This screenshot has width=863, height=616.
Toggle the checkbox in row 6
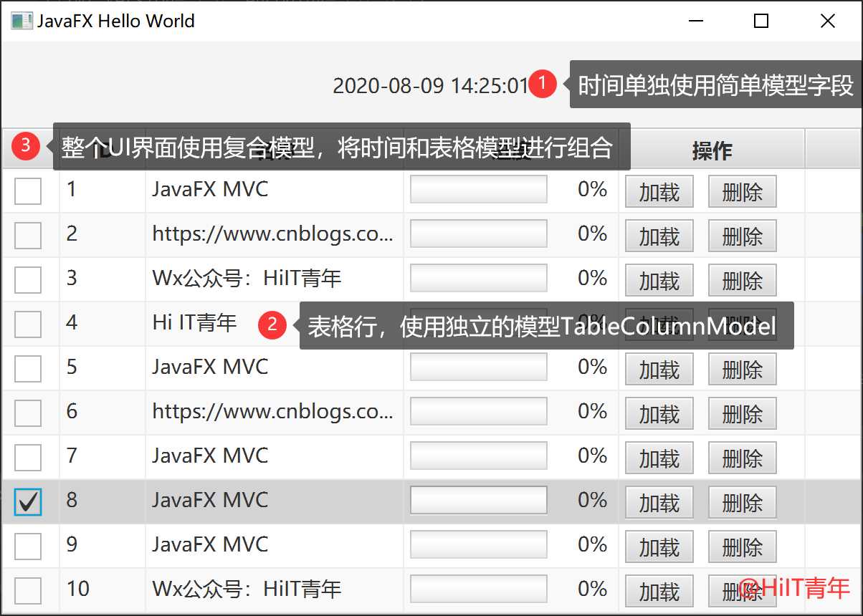[28, 413]
